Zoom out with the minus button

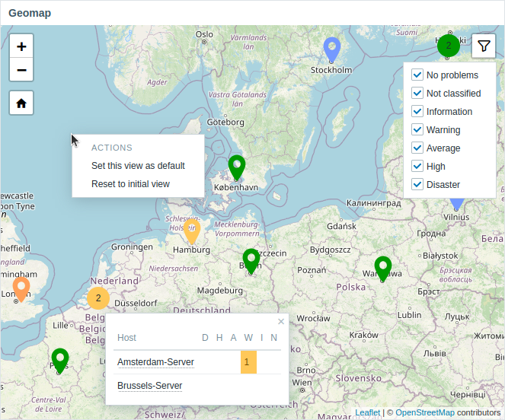[21, 69]
